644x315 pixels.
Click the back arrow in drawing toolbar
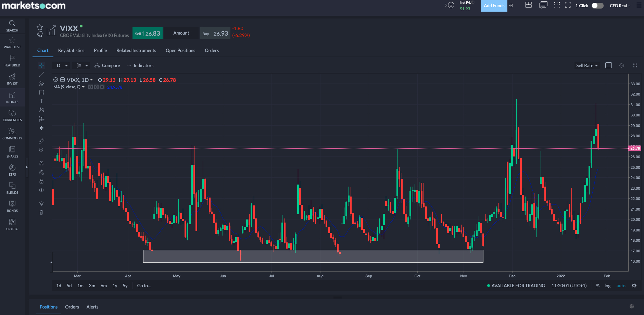[x=41, y=128]
